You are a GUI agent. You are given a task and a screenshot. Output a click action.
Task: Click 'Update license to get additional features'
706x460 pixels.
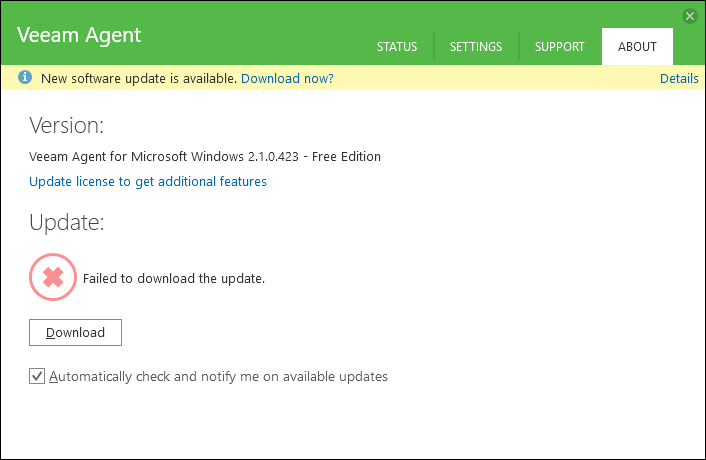[x=148, y=181]
